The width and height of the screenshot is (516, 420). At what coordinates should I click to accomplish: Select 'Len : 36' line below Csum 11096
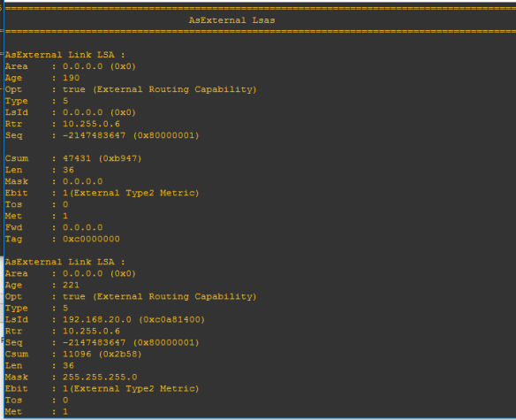(40, 366)
